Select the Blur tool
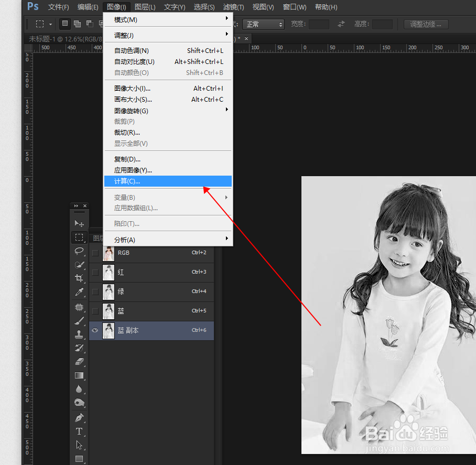 [79, 389]
